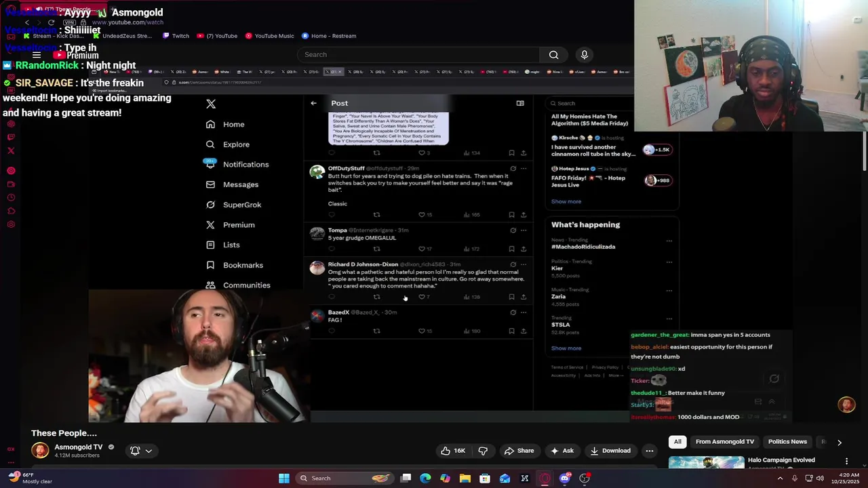The image size is (868, 488).
Task: Click the X logo in the sidebar
Action: [211, 104]
